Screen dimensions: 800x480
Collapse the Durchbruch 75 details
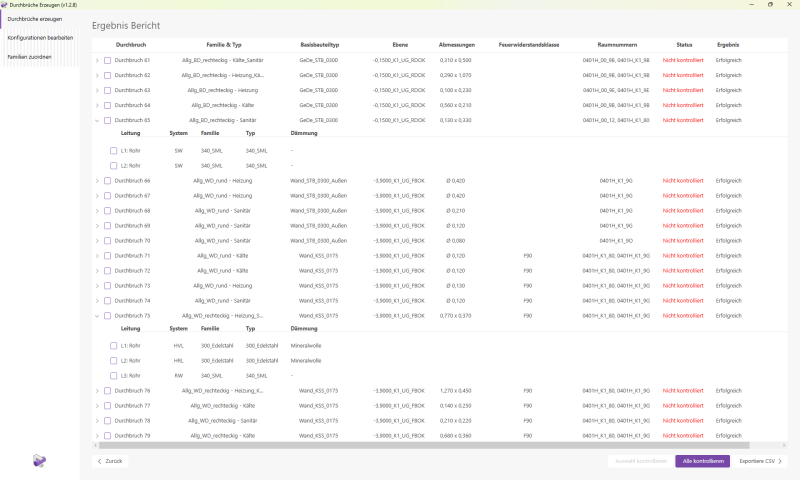coord(97,315)
